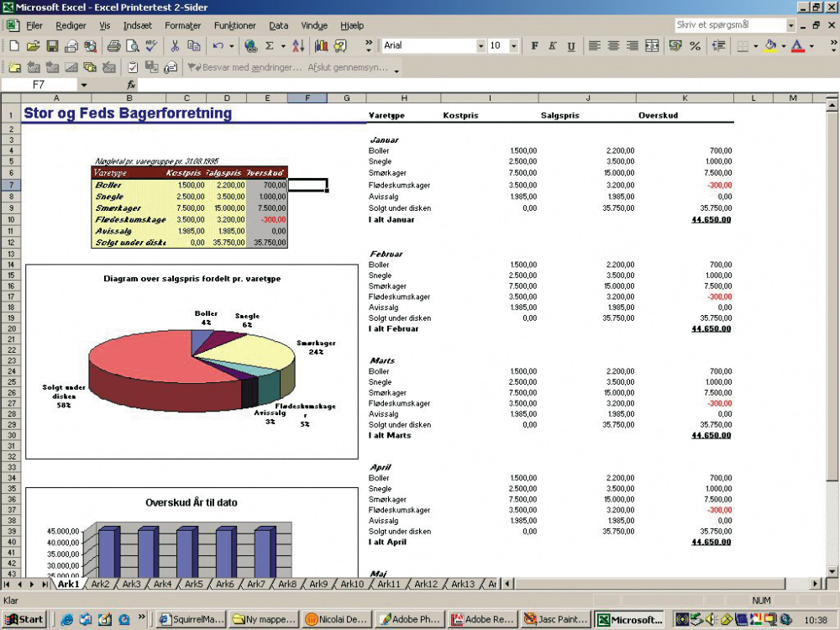Apply red font color A
The width and height of the screenshot is (840, 630).
pos(798,46)
